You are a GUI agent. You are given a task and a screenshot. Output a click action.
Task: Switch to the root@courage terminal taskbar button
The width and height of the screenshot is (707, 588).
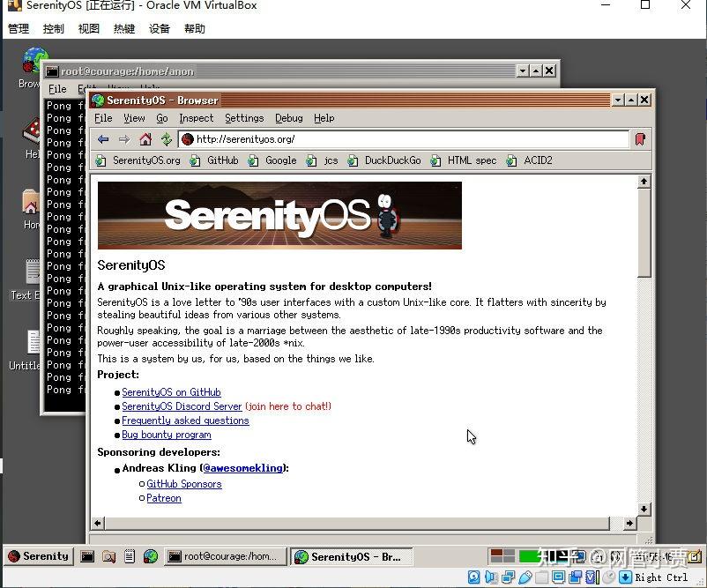pyautogui.click(x=226, y=556)
